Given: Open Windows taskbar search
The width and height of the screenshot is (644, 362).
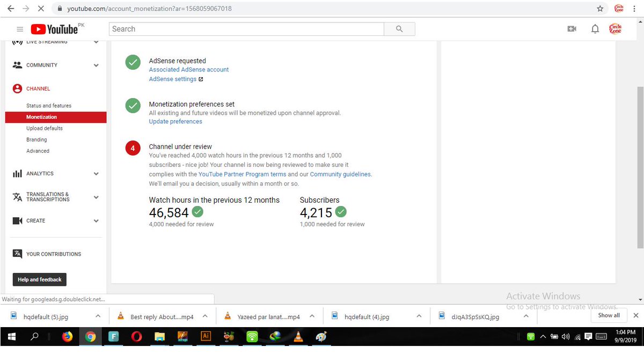Looking at the screenshot, I should pyautogui.click(x=34, y=337).
